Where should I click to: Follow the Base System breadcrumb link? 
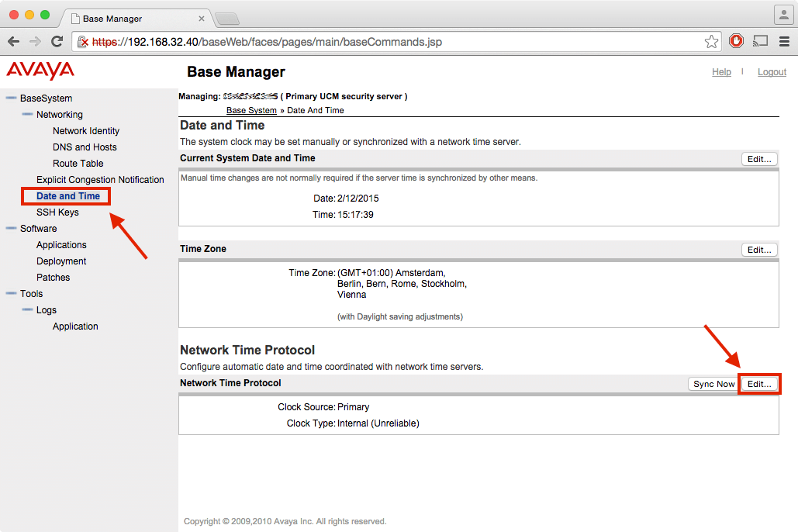point(251,110)
